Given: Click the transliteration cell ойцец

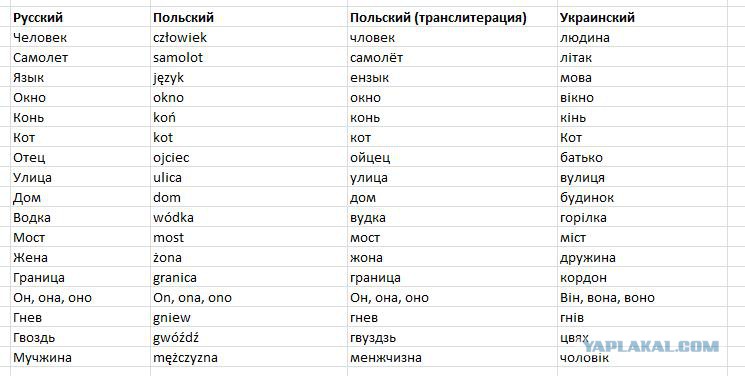Looking at the screenshot, I should [452, 157].
